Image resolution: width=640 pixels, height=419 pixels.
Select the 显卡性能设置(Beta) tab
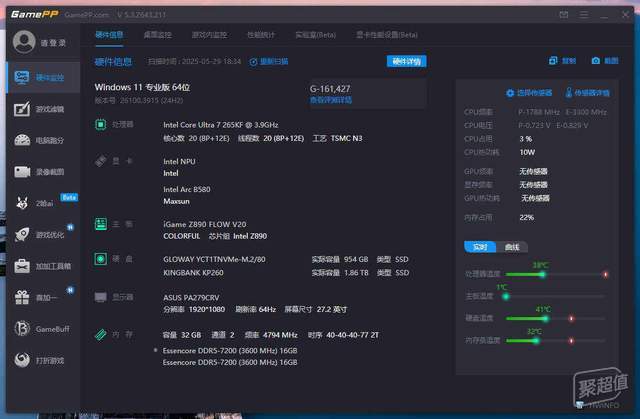tap(387, 35)
